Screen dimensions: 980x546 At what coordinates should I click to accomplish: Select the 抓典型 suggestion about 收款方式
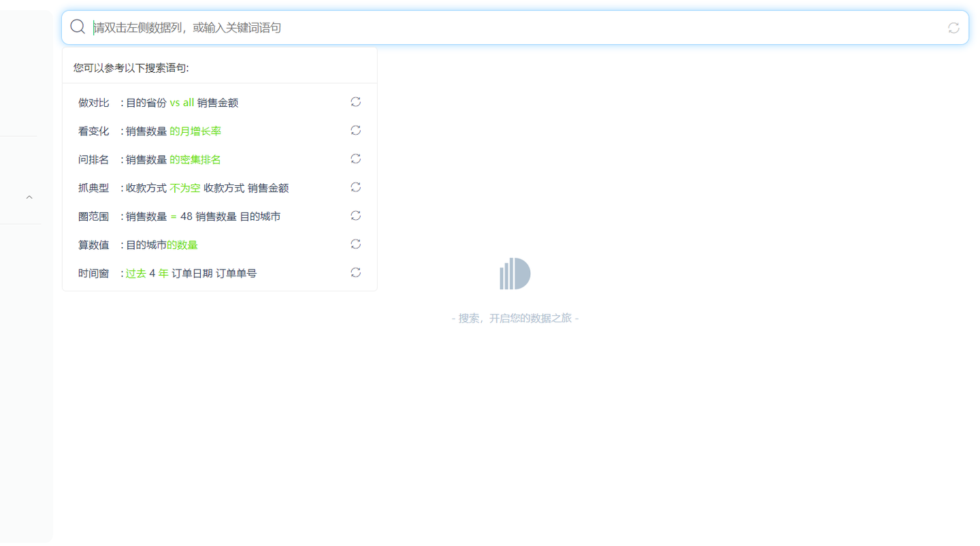click(204, 187)
